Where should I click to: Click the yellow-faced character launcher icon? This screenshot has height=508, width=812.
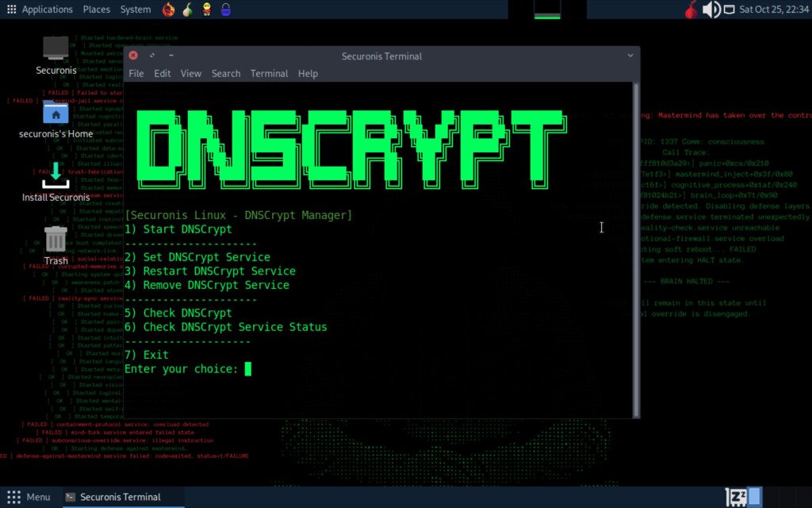pos(207,10)
